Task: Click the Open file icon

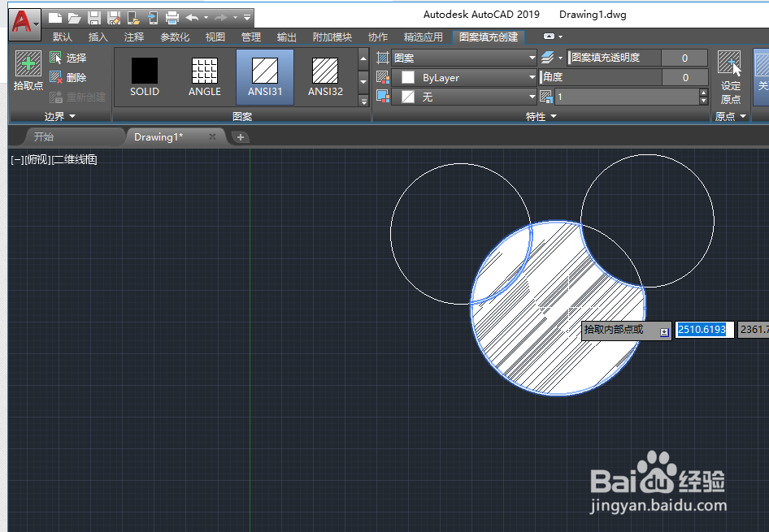Action: [x=75, y=18]
